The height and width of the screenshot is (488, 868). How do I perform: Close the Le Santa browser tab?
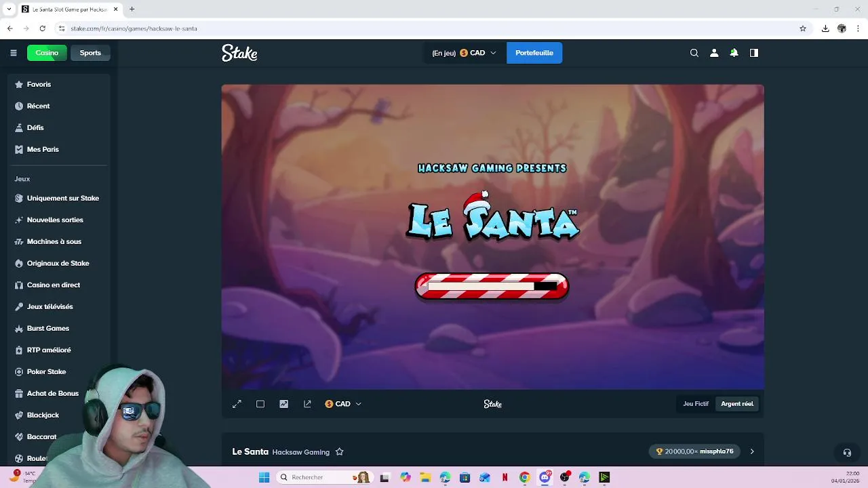pos(116,9)
